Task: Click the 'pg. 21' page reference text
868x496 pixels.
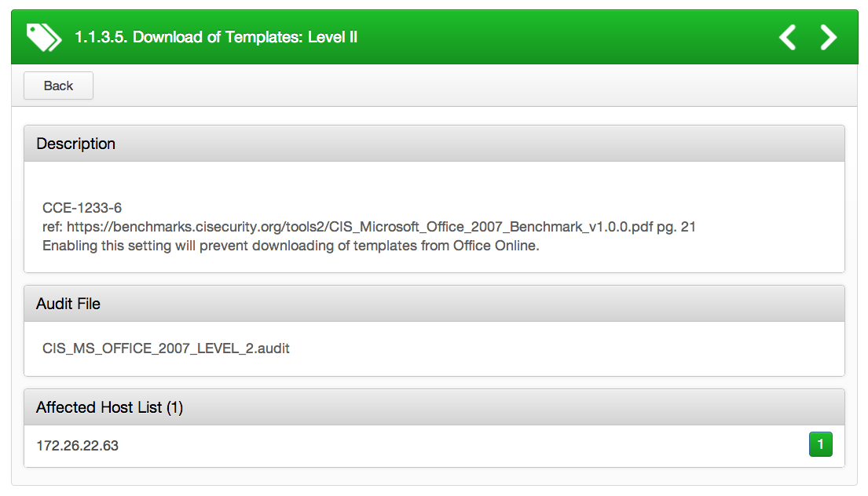Action: pyautogui.click(x=676, y=227)
